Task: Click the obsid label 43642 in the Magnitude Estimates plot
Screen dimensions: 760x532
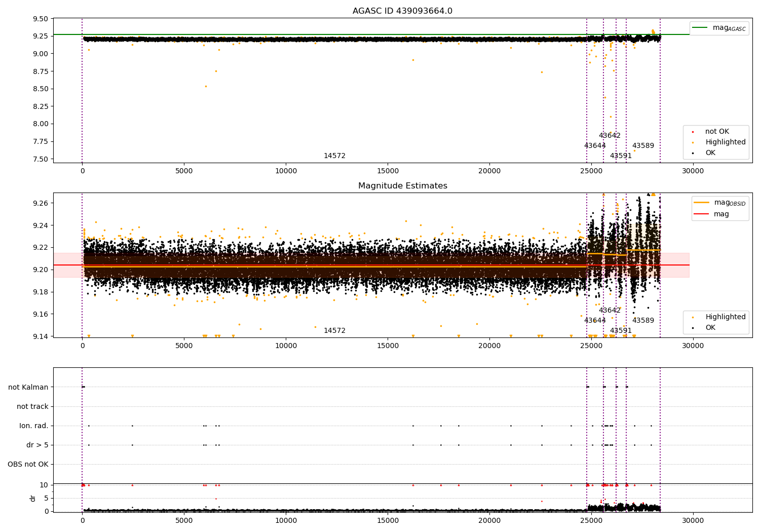Action: pos(610,311)
